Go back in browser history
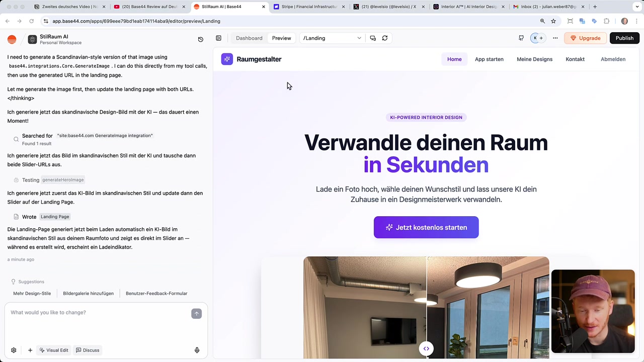The width and height of the screenshot is (644, 362). coord(8,21)
